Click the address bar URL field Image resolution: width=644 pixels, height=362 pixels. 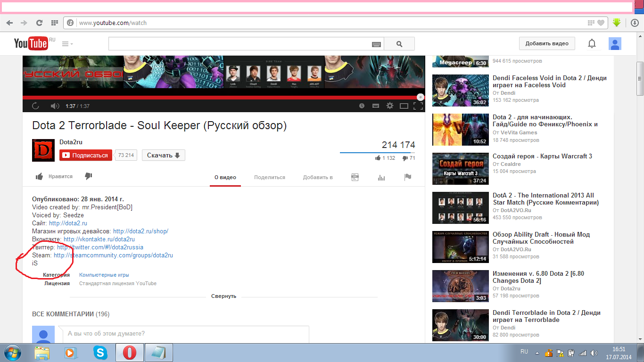330,23
